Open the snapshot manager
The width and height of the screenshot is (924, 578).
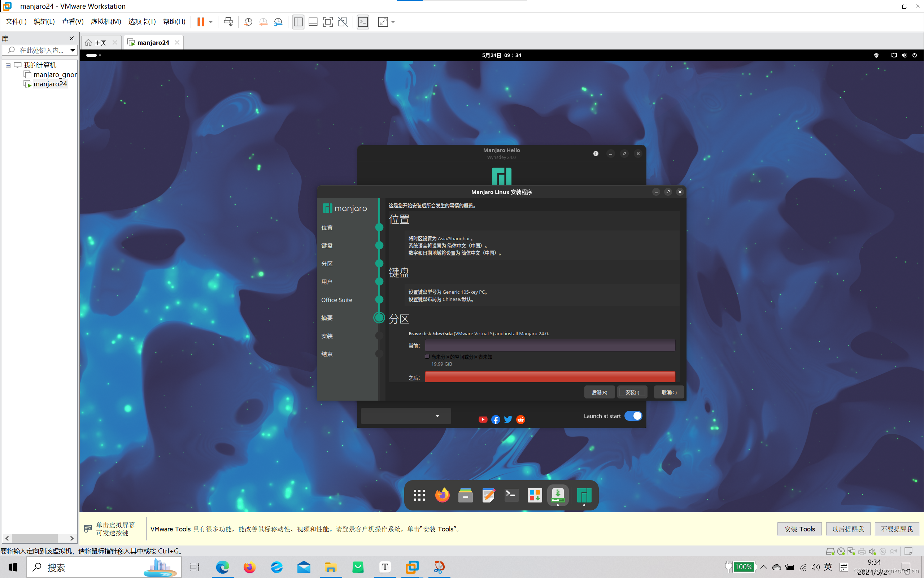coord(278,22)
